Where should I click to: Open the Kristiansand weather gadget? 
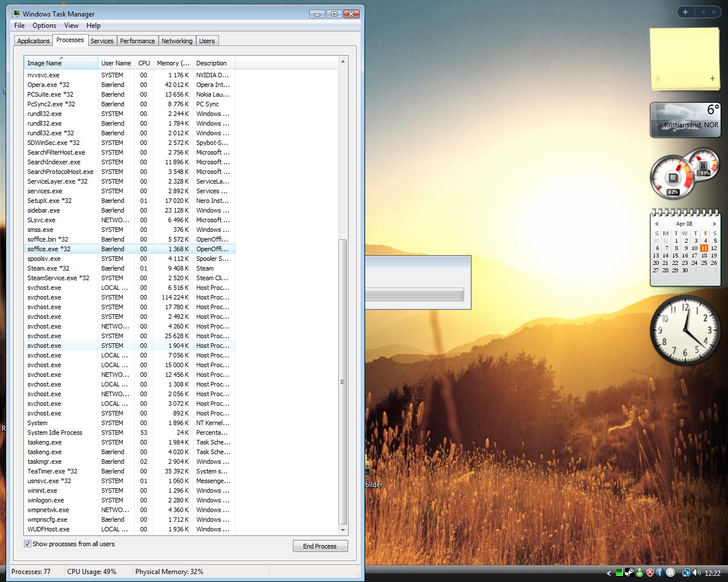click(685, 119)
